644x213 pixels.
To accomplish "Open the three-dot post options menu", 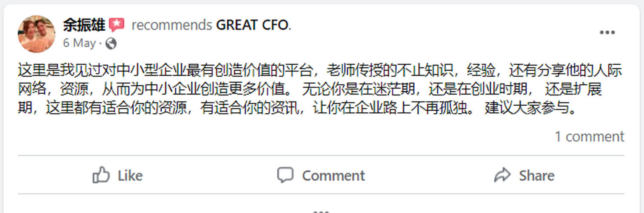I will [607, 33].
